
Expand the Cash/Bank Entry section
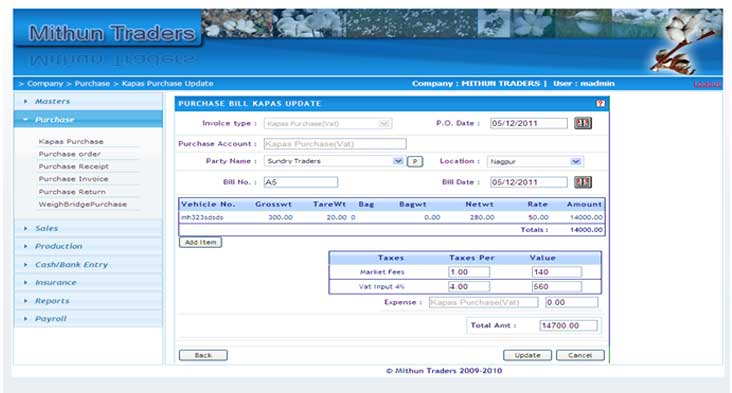pos(88,265)
